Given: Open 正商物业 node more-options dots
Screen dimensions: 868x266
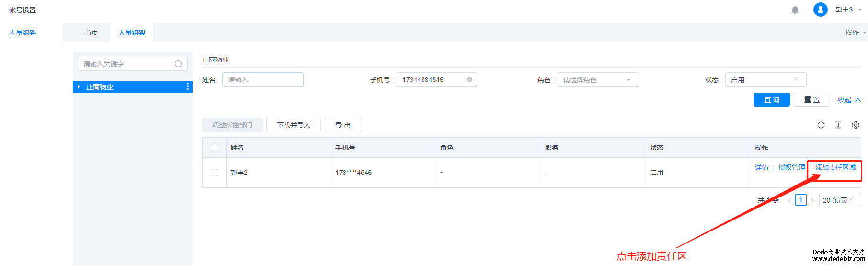Looking at the screenshot, I should (x=187, y=87).
